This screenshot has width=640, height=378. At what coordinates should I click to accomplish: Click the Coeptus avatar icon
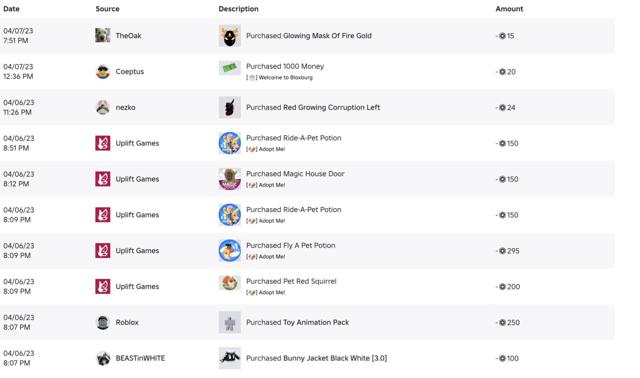(102, 71)
